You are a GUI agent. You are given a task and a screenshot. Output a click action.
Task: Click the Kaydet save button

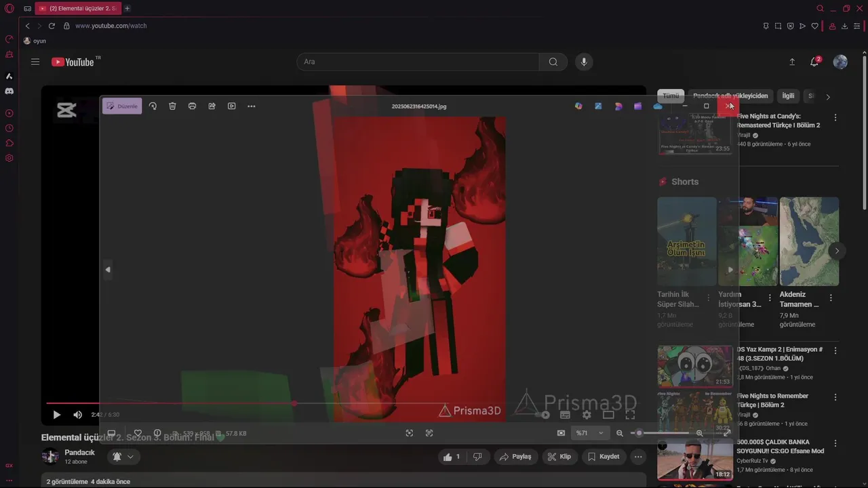604,457
